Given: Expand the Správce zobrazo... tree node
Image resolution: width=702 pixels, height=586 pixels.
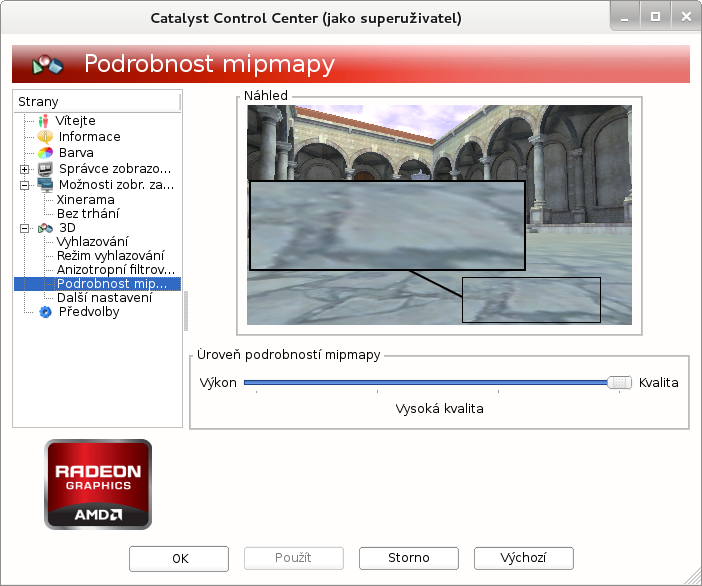Looking at the screenshot, I should pos(25,169).
